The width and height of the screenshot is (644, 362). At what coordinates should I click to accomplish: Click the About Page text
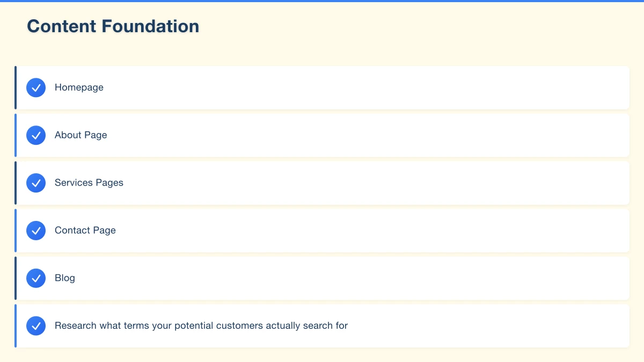click(x=80, y=135)
